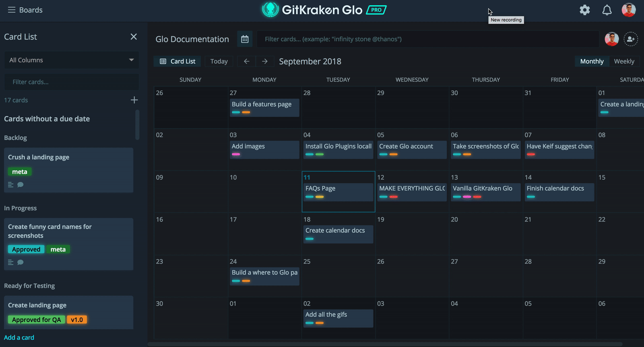Open Create calendar docs card
Image resolution: width=644 pixels, height=347 pixels.
click(x=339, y=234)
